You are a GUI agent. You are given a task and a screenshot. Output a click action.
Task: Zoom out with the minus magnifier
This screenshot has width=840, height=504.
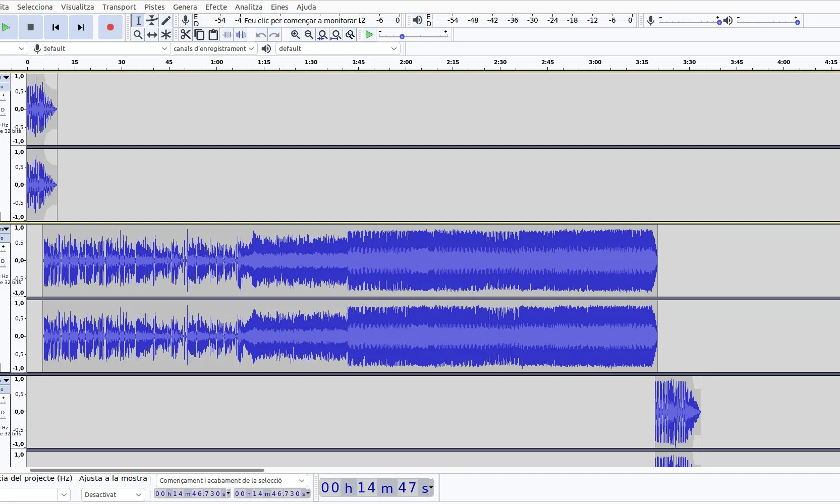[x=309, y=34]
